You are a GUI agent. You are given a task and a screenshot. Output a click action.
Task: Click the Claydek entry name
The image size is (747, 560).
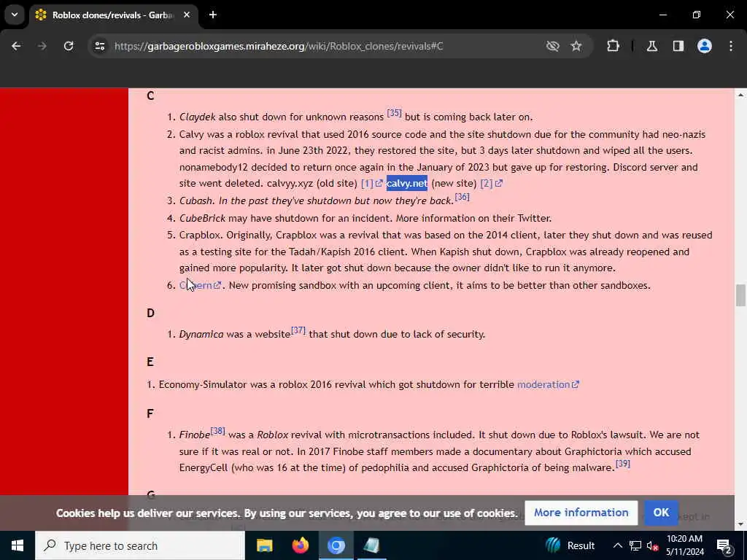[197, 117]
